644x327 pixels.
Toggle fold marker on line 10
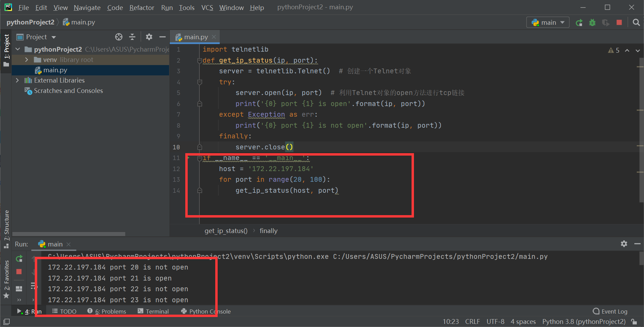(199, 147)
